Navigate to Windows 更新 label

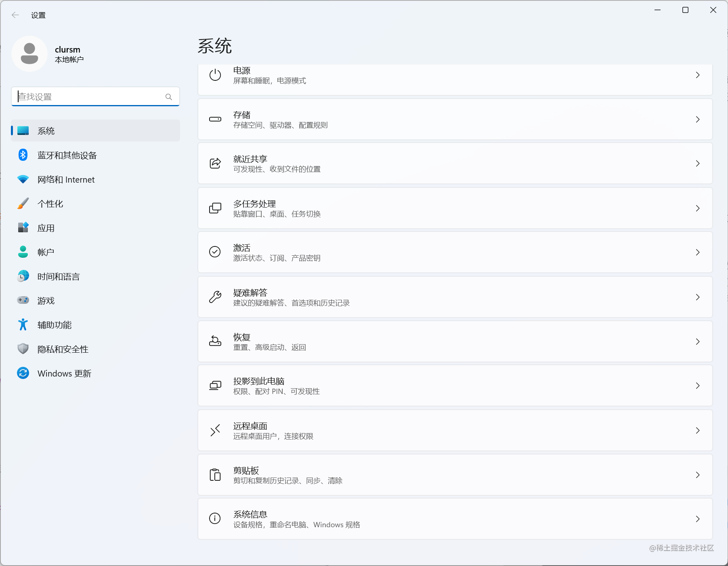[64, 373]
